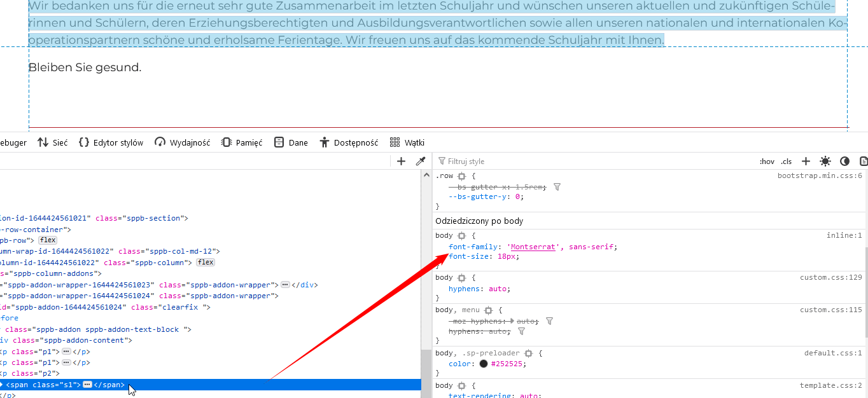Click plus icon to create new node
868x398 pixels.
click(x=401, y=161)
